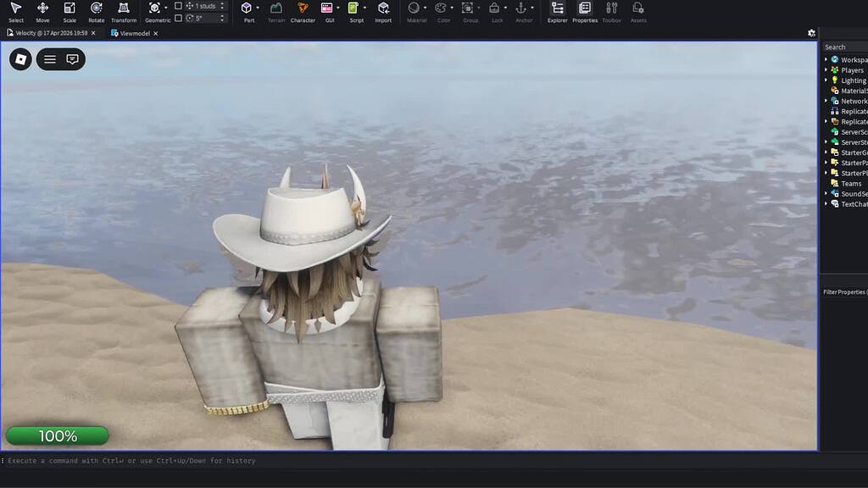Viewport: 868px width, 488px height.
Task: Open the Color dropdown arrow
Action: [x=452, y=8]
